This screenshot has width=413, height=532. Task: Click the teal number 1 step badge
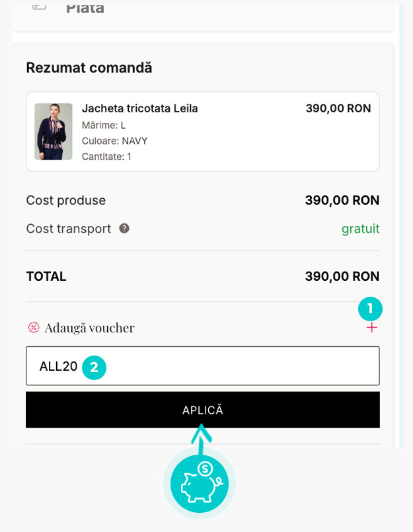click(370, 308)
